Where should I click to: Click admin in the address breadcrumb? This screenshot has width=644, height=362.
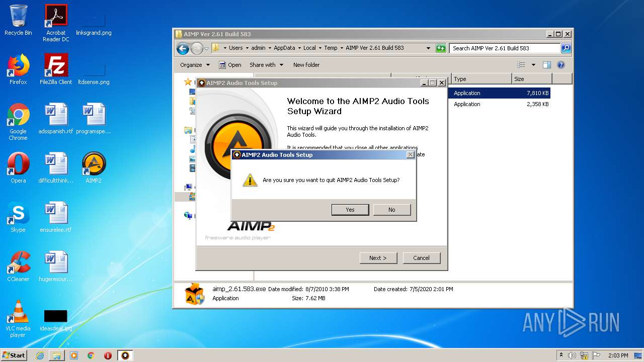point(258,48)
